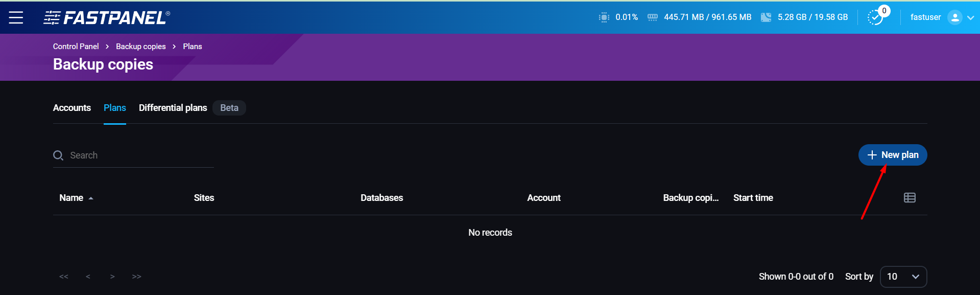The image size is (980, 295).
Task: Click the search magnifier icon
Action: point(58,155)
